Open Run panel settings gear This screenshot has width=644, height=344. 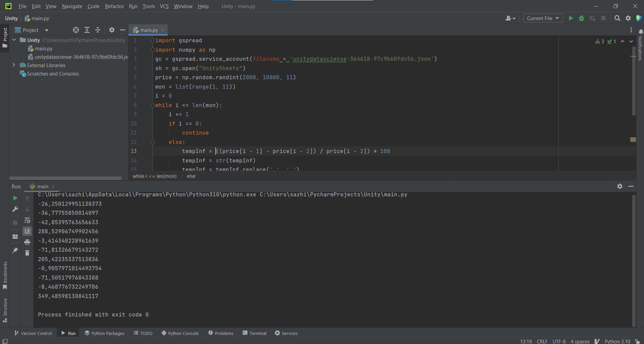coord(620,186)
